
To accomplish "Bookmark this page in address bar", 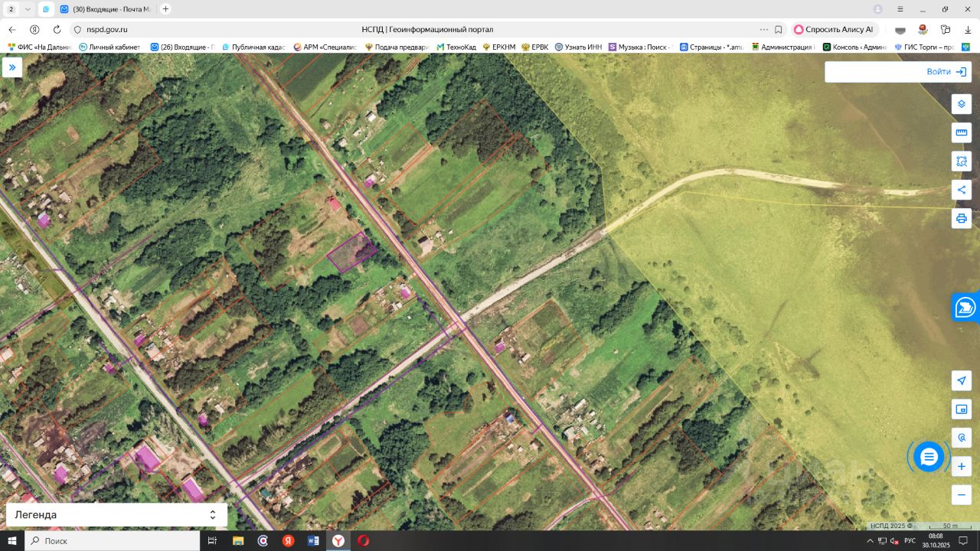I will (x=779, y=30).
